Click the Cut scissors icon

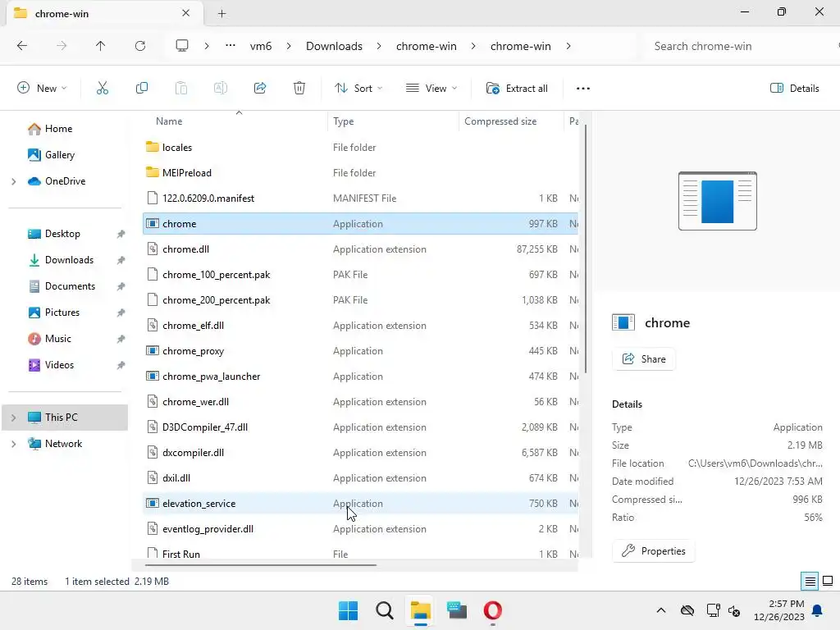coord(103,89)
